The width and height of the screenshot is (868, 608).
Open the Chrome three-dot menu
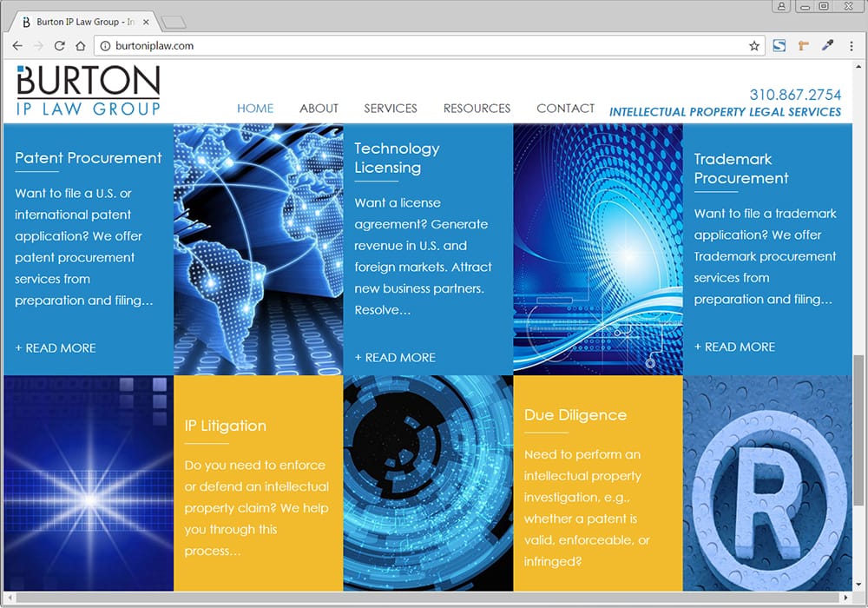coord(852,46)
